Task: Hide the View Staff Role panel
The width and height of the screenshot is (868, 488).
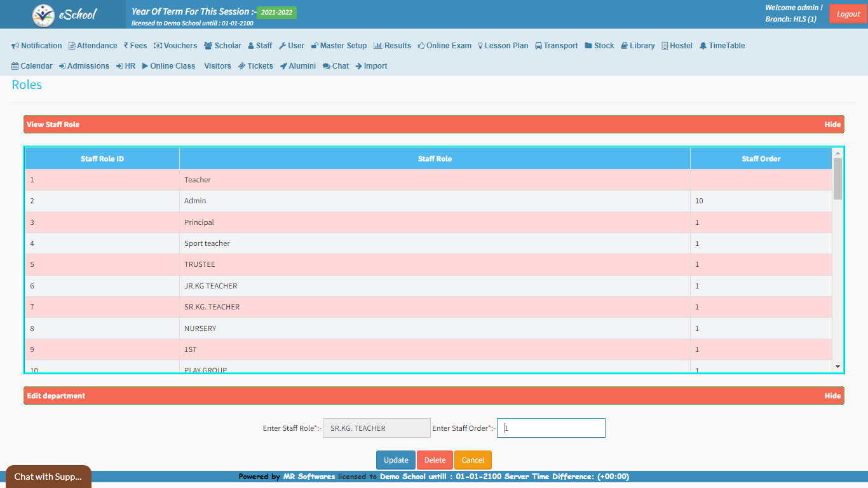Action: 832,125
